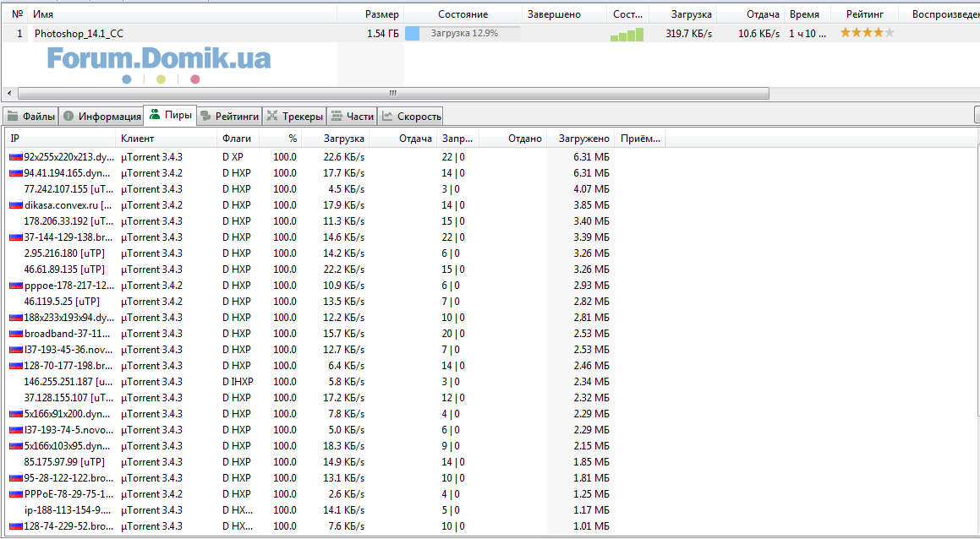Click the flag icon beside 92x255x220x213.dy...
Image resolution: width=980 pixels, height=539 pixels.
pos(16,157)
